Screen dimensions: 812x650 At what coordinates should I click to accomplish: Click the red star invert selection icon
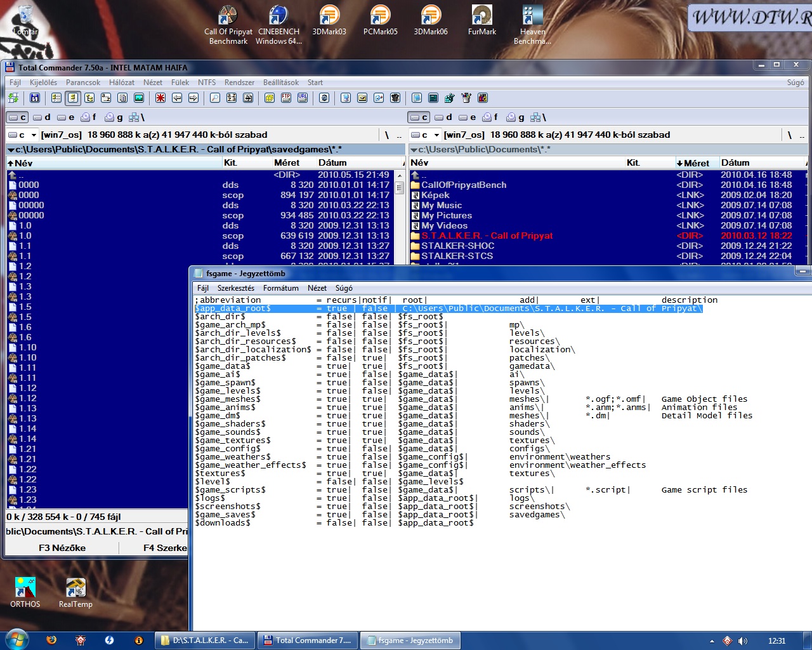[x=160, y=98]
